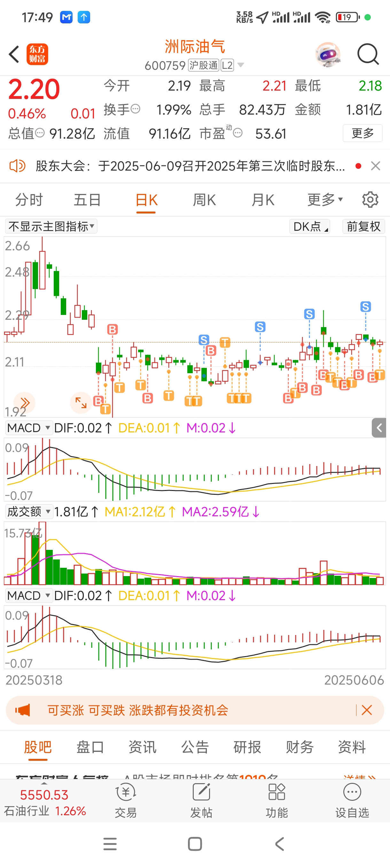Screen dimensions: 390x868
Task: Tap the 发帖 compose icon
Action: tap(201, 792)
